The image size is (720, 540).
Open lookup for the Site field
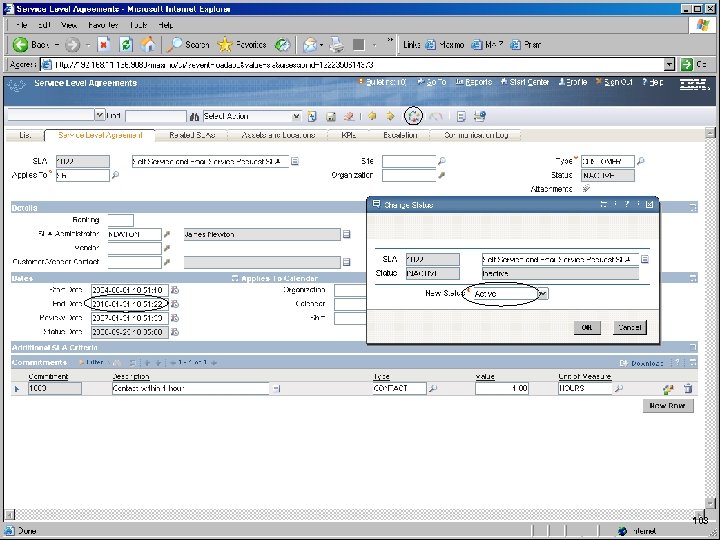[441, 161]
